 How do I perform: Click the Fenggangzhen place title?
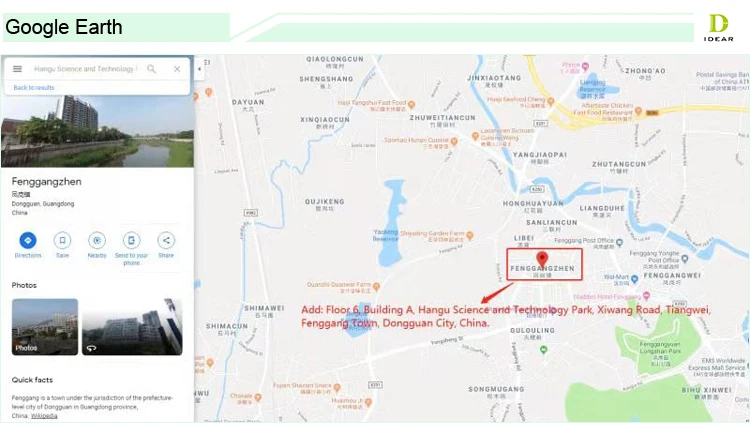point(46,182)
